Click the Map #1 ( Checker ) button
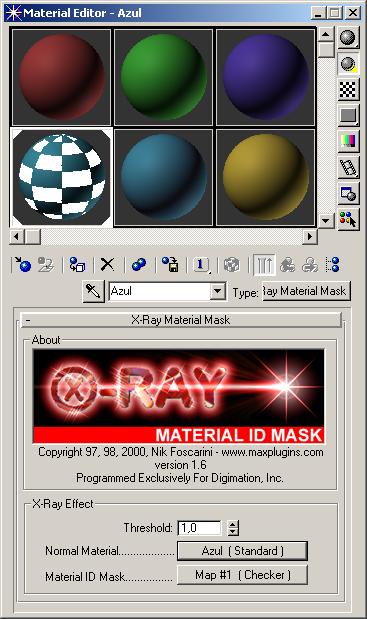Image resolution: width=367 pixels, height=619 pixels. click(242, 575)
